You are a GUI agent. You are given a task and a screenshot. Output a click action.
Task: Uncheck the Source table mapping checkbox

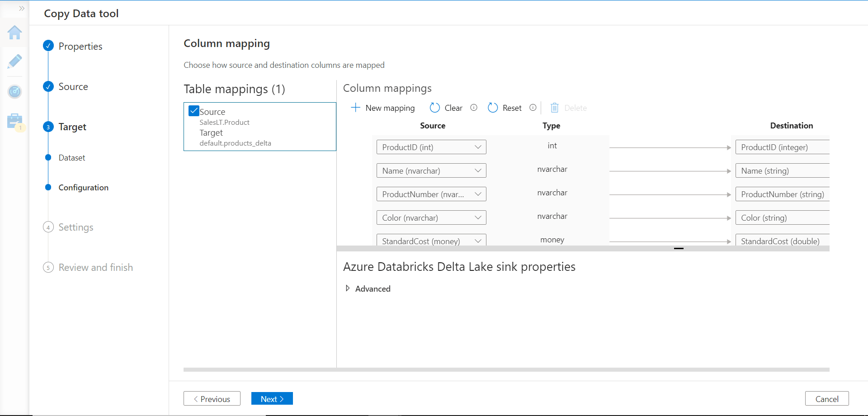click(x=193, y=110)
